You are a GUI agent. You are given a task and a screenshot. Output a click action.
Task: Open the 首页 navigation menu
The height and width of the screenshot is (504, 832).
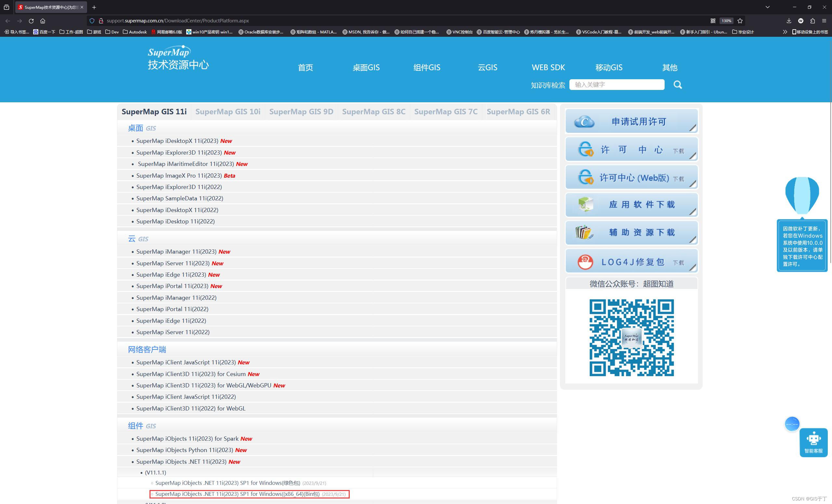pos(305,68)
